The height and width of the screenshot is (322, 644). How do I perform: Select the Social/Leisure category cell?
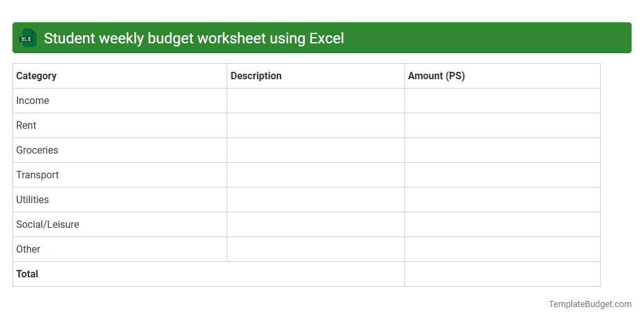pos(120,225)
